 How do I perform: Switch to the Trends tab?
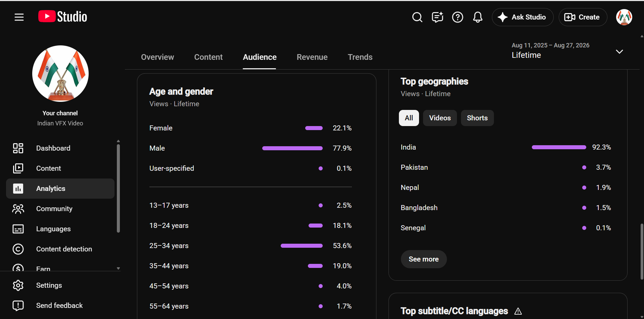pyautogui.click(x=360, y=57)
